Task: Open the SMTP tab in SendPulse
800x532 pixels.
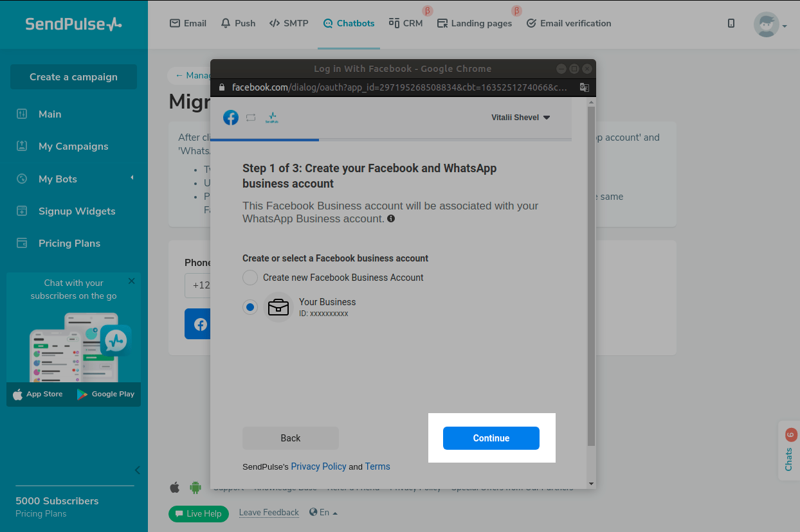Action: (x=288, y=23)
